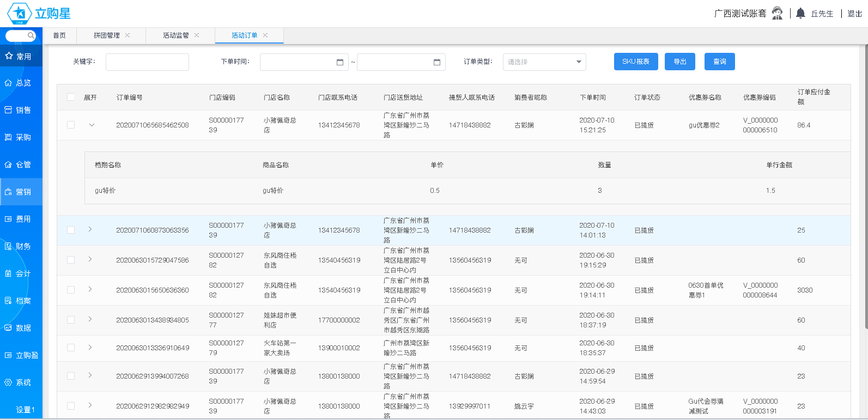Open calendar for start order date
The image size is (868, 420).
coord(340,62)
